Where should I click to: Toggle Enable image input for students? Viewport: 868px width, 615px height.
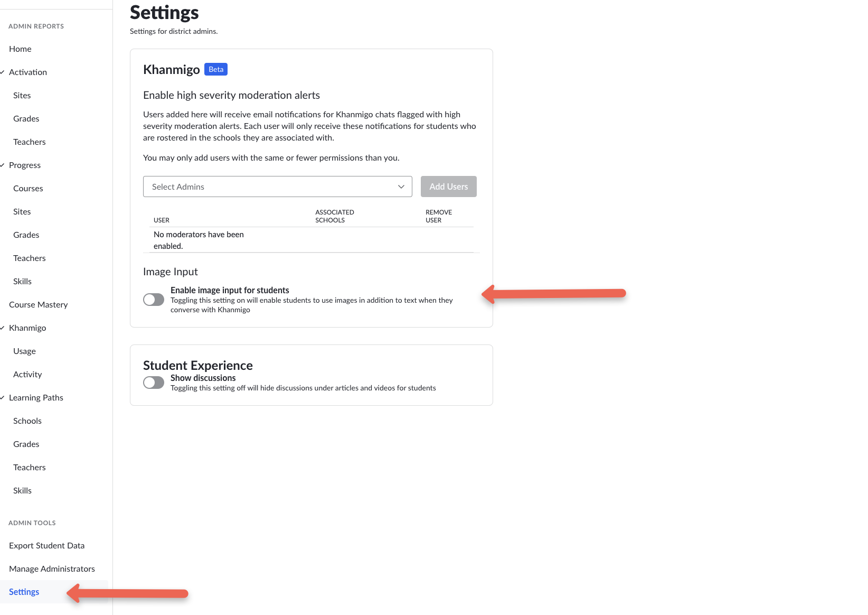click(x=154, y=300)
